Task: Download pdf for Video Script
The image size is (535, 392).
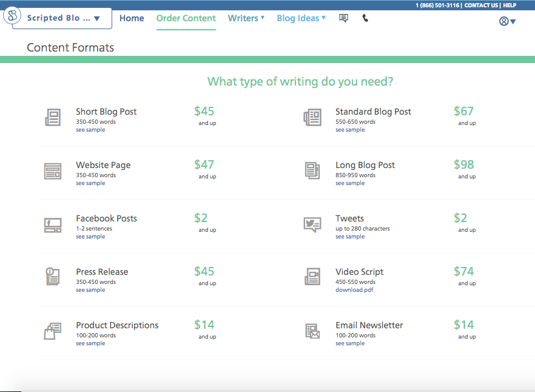Action: 354,290
